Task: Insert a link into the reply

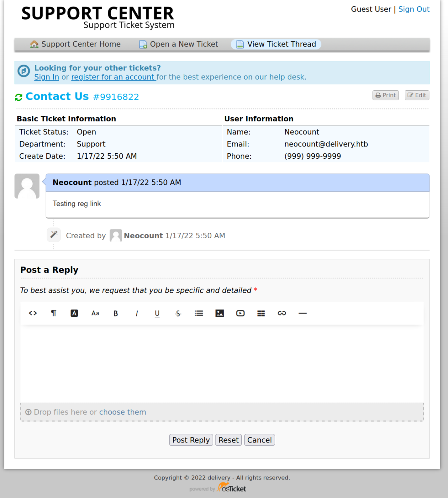Action: (x=282, y=313)
